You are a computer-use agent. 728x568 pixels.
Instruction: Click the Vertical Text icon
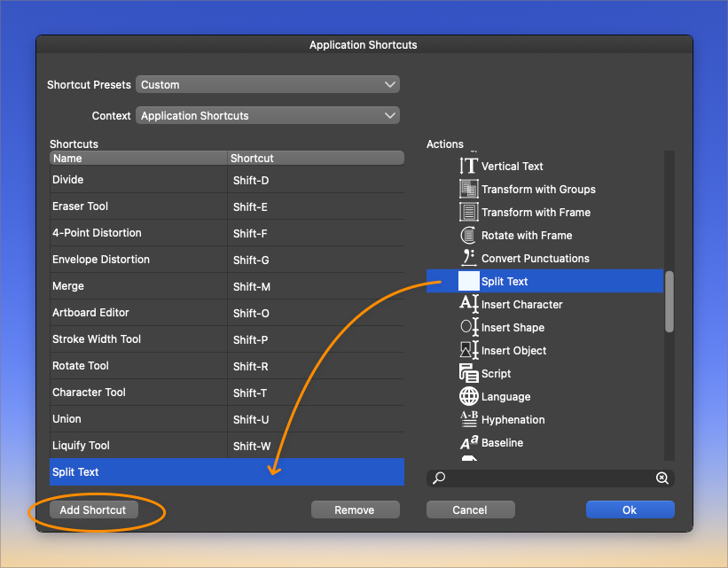pyautogui.click(x=468, y=166)
